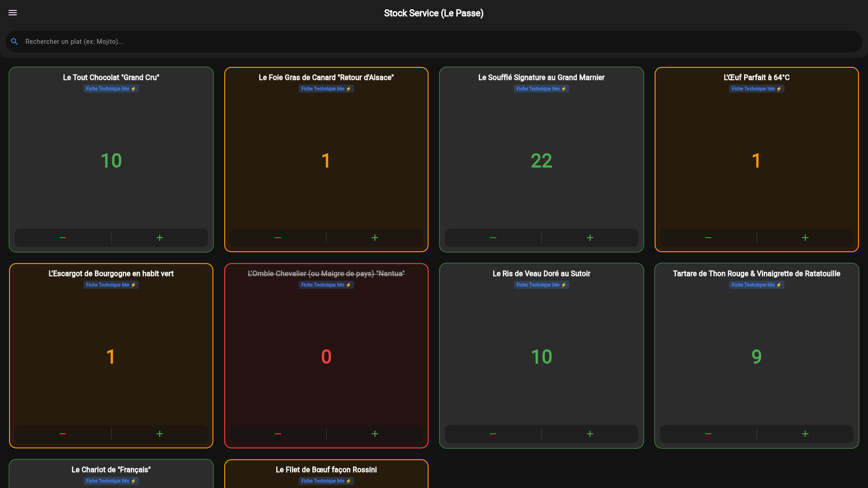Image resolution: width=868 pixels, height=488 pixels.
Task: Decrease stock of Soufflé Signature au Grand Marnier
Action: pos(493,238)
